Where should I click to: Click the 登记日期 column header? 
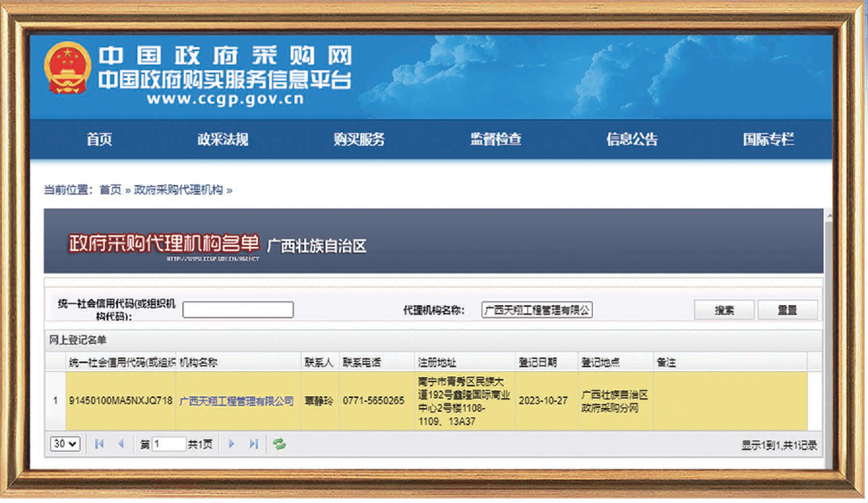coord(547,362)
